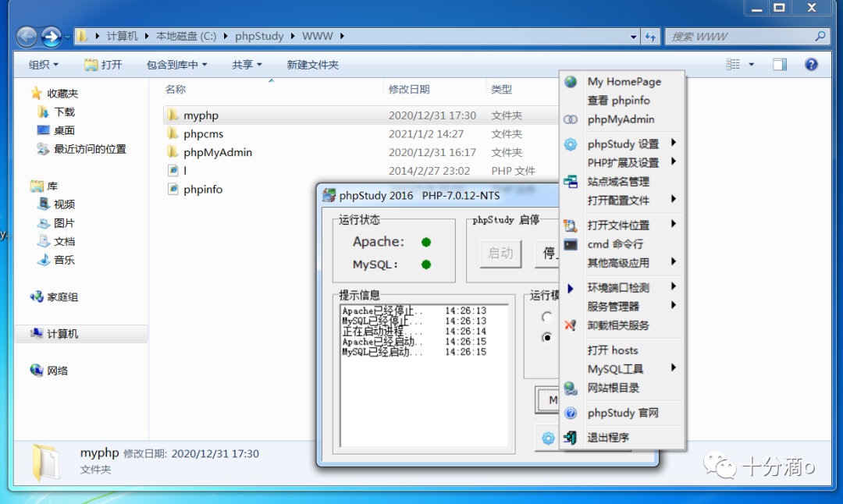Expand the 打开配置文件 submenu arrow
Viewport: 843px width, 504px height.
(x=673, y=200)
